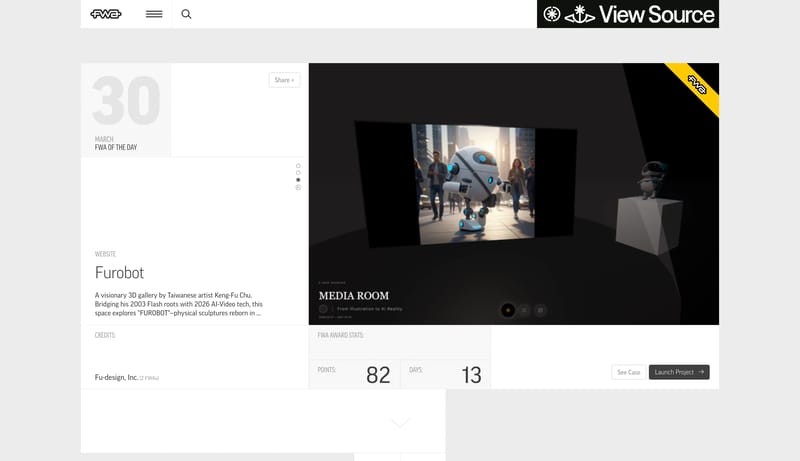
Task: Click the yellow FWA corner ribbon
Action: [696, 86]
